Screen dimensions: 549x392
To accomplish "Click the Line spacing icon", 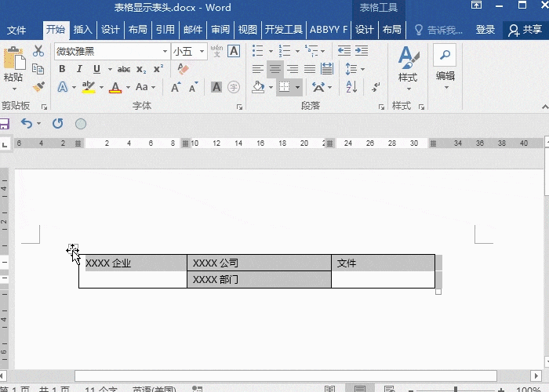I will click(351, 69).
